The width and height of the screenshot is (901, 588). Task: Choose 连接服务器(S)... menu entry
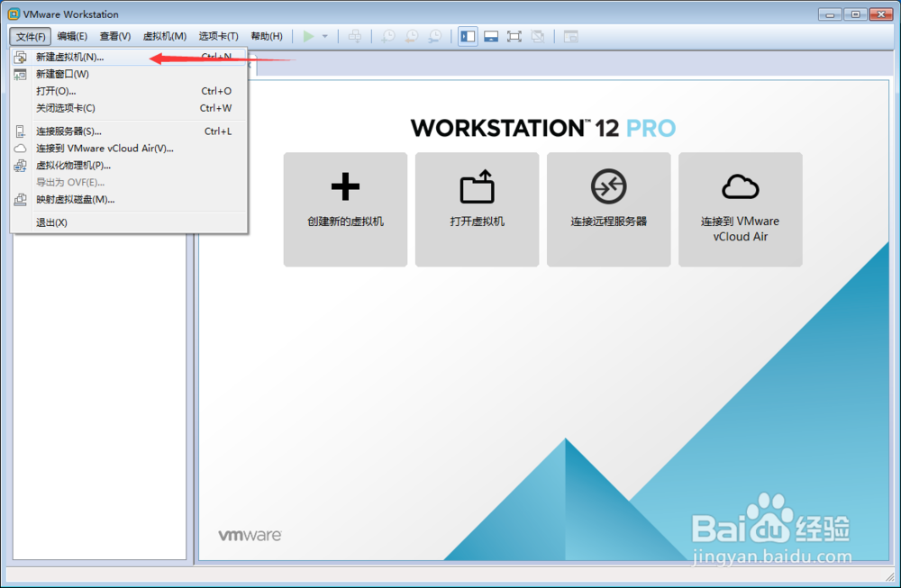[129, 131]
